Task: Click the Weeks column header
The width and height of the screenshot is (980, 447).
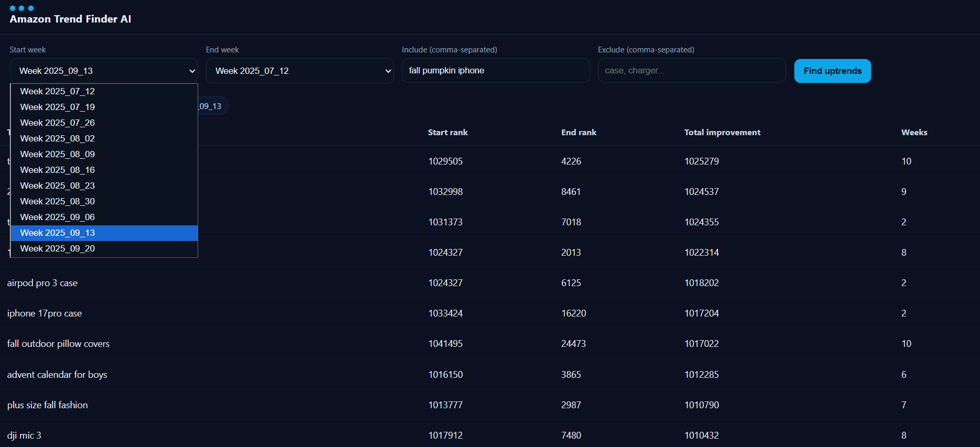Action: click(914, 133)
